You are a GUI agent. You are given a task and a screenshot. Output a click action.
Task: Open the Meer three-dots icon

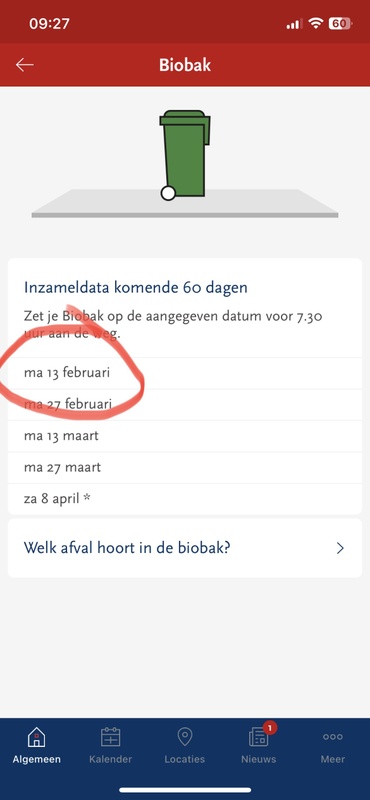click(333, 737)
